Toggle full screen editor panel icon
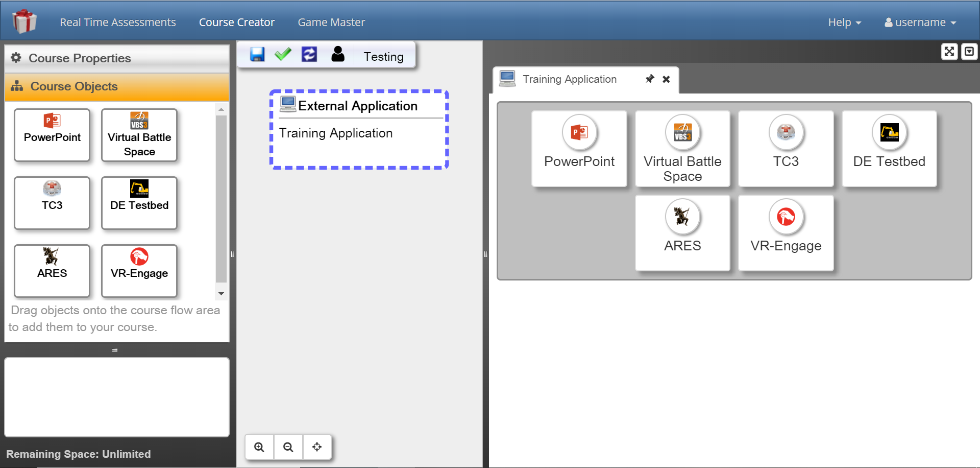The image size is (980, 468). point(949,52)
